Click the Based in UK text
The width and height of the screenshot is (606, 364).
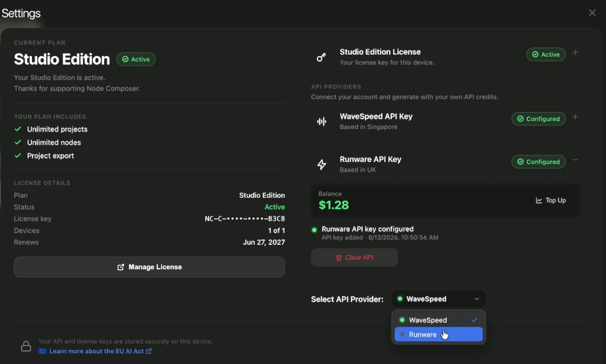click(358, 170)
